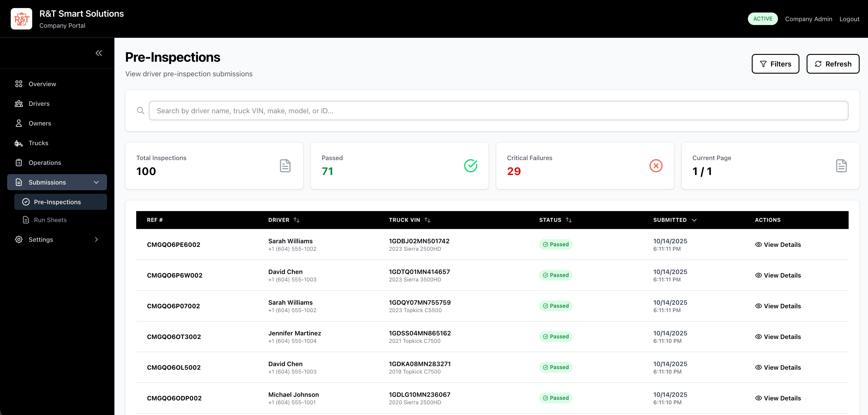Click the green checkmark on the Passed card
This screenshot has width=868, height=415.
[x=471, y=165]
